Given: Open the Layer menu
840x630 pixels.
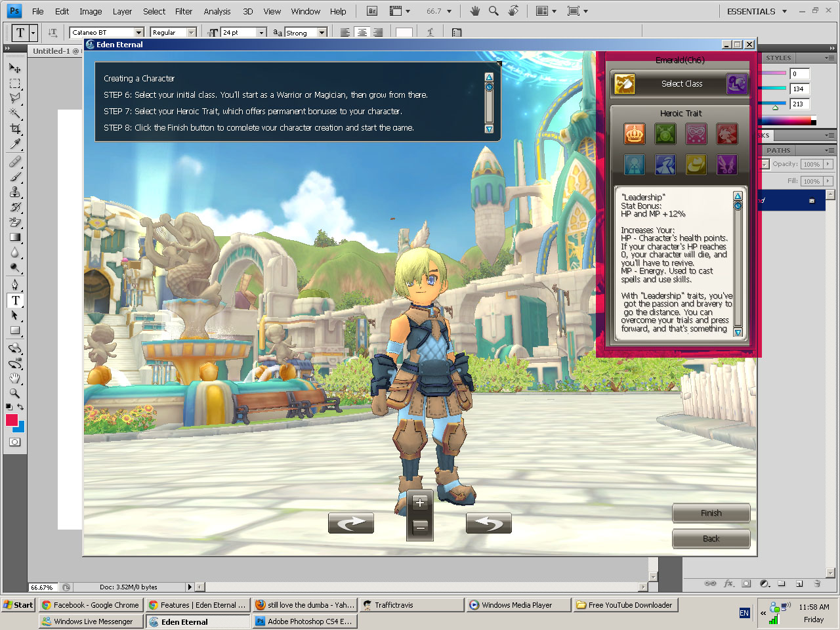Looking at the screenshot, I should click(122, 11).
